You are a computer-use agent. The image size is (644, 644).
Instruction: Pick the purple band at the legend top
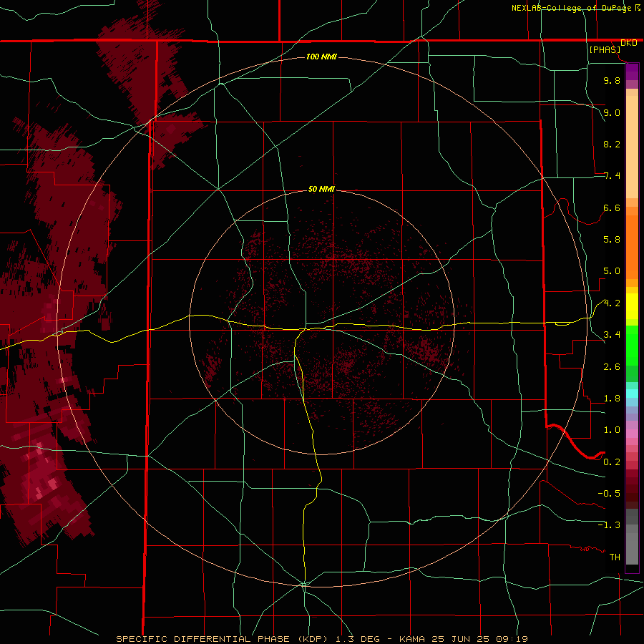click(632, 72)
